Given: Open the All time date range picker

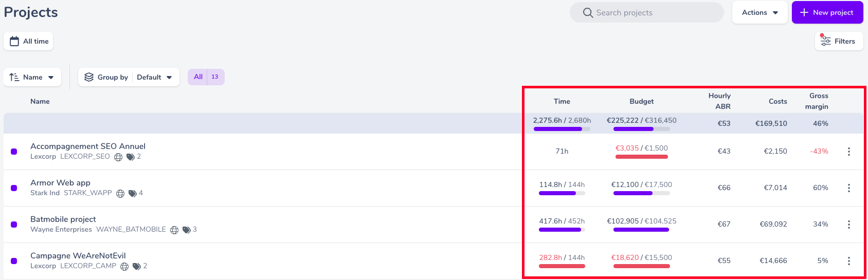Looking at the screenshot, I should click(x=28, y=41).
